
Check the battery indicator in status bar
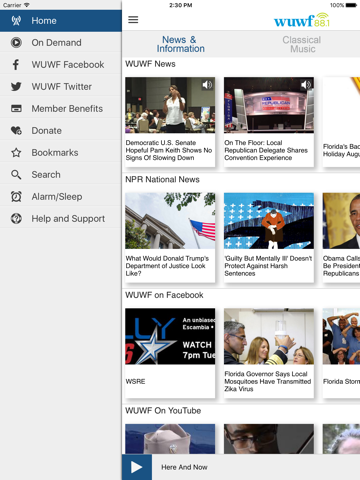tap(351, 5)
